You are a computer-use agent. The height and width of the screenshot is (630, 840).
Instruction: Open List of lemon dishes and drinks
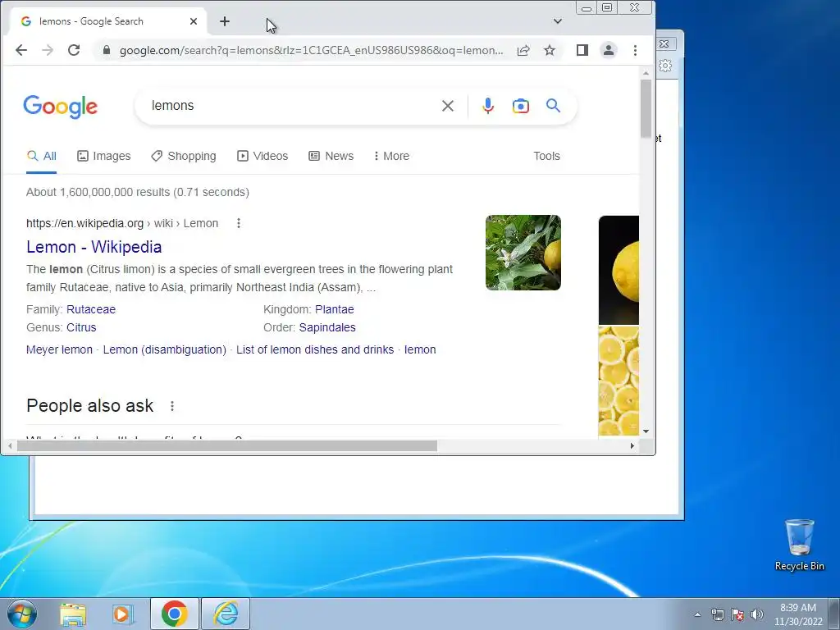[x=315, y=349]
